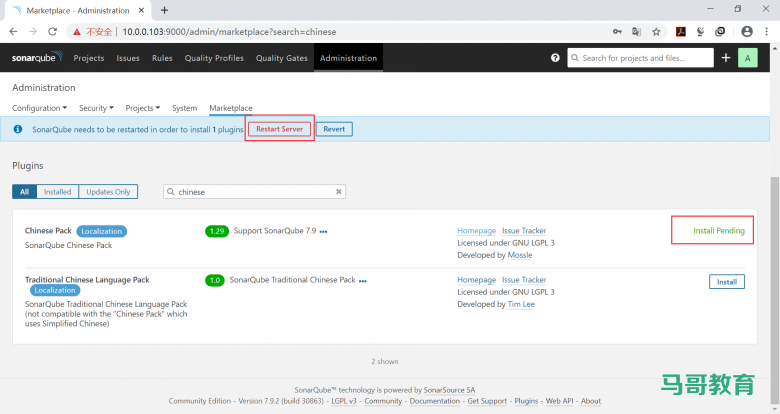
Task: Open Chinese Pack Homepage link
Action: (x=477, y=230)
